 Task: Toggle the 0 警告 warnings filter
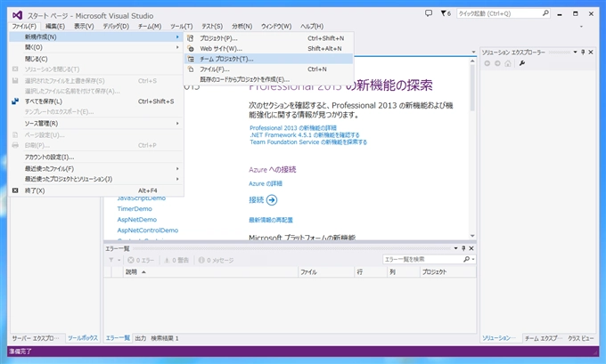tap(176, 260)
